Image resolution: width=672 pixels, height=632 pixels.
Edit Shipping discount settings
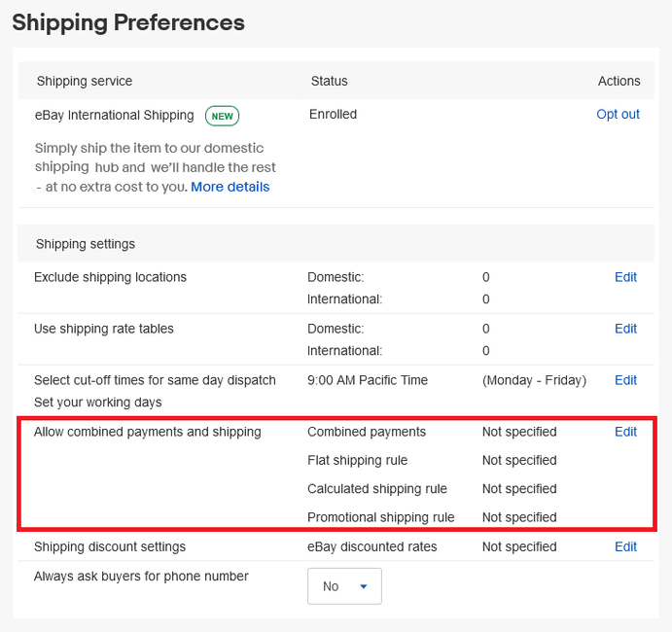[x=625, y=546]
